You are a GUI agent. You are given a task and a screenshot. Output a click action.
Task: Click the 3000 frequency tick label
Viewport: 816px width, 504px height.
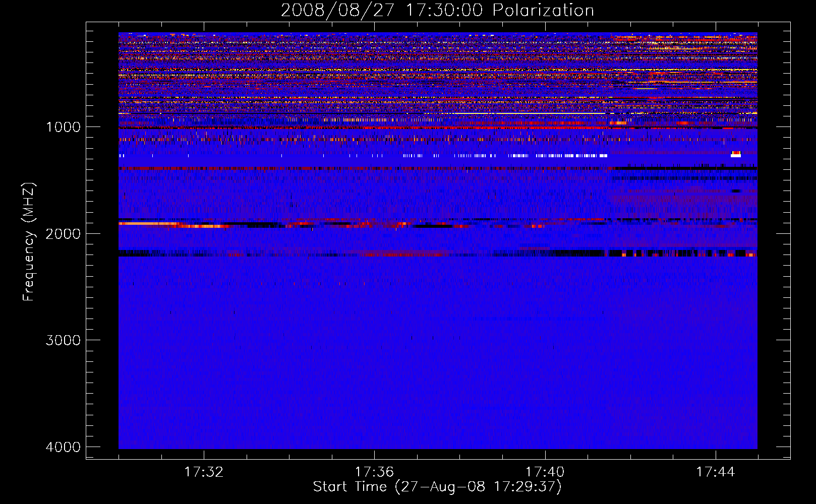pyautogui.click(x=63, y=340)
